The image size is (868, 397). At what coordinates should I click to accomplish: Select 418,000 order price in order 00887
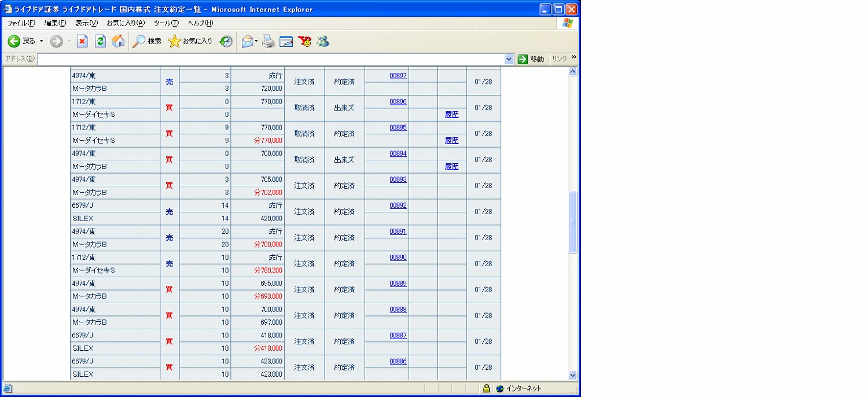[271, 335]
